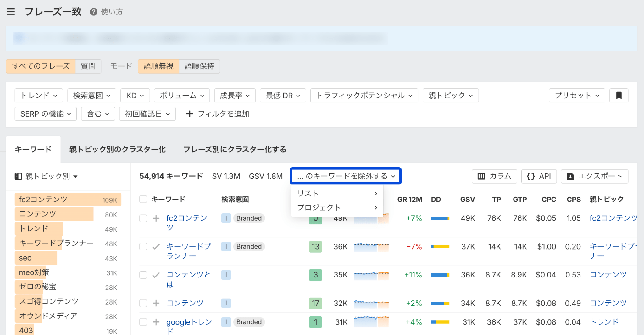Click plus icon beside fc2コンテンツ keyword

156,218
